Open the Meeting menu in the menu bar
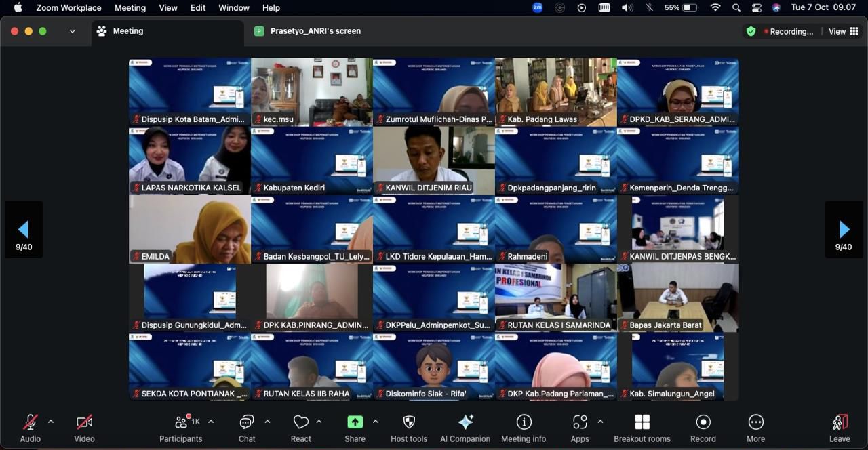 (x=130, y=8)
